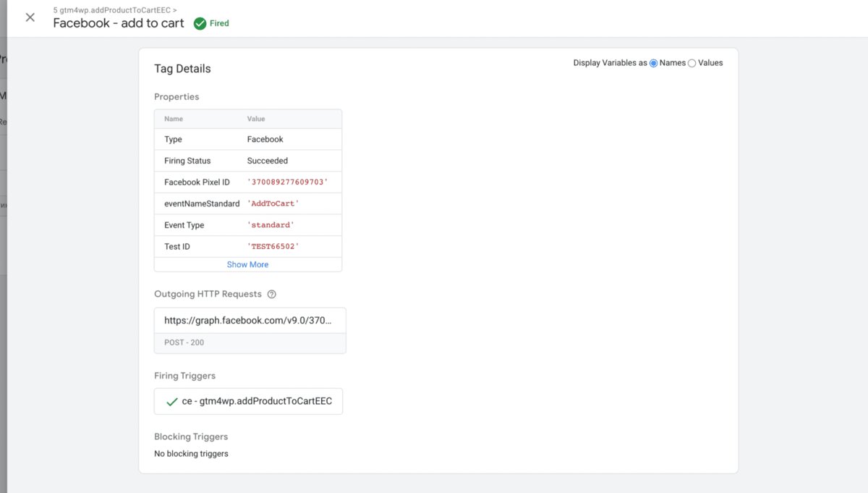868x493 pixels.
Task: Click the Name column header
Action: point(174,119)
